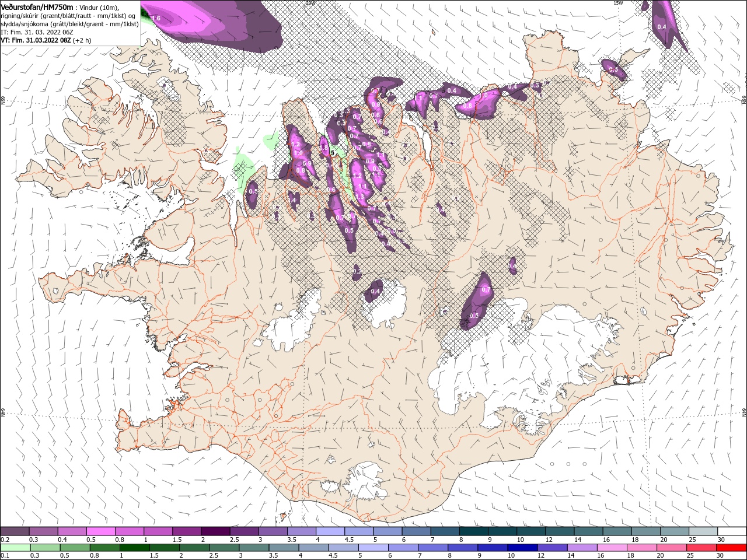Select the 9 swatch on the snow scale
Viewport: 747px width, 560px height.
click(x=503, y=531)
